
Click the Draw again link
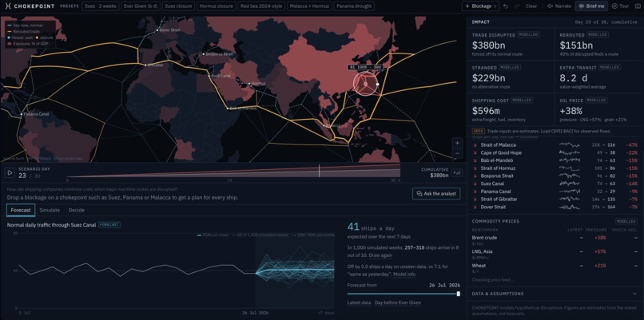380,255
